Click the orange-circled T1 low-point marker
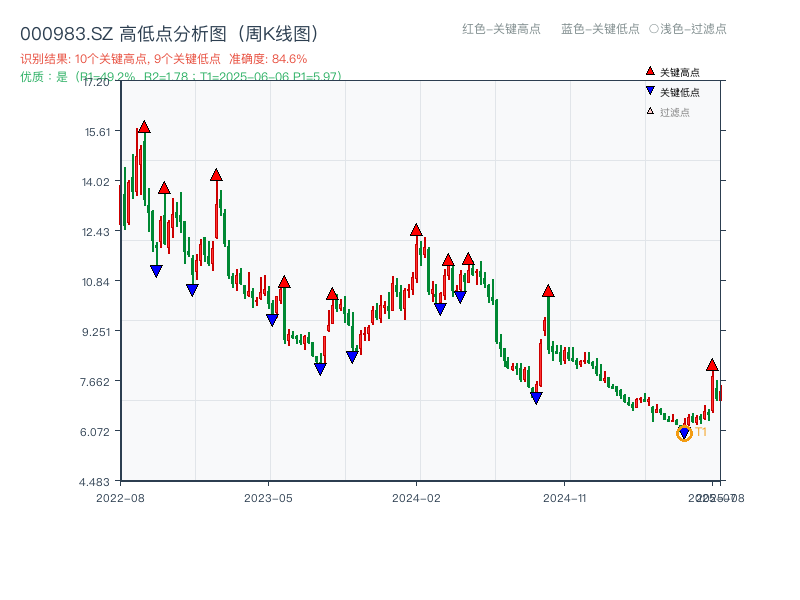The width and height of the screenshot is (800, 600). (685, 432)
